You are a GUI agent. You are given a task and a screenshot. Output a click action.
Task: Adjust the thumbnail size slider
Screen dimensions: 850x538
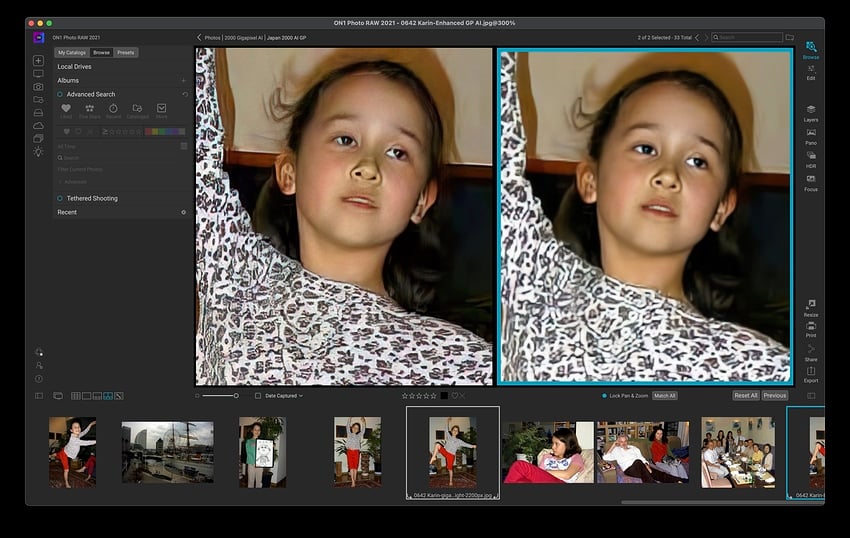pos(218,396)
